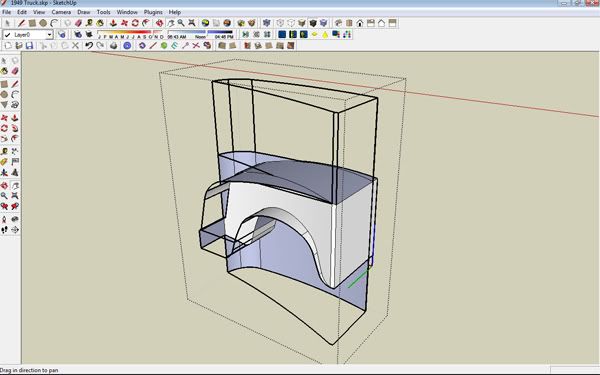
Task: Open the Window menu
Action: pyautogui.click(x=127, y=12)
